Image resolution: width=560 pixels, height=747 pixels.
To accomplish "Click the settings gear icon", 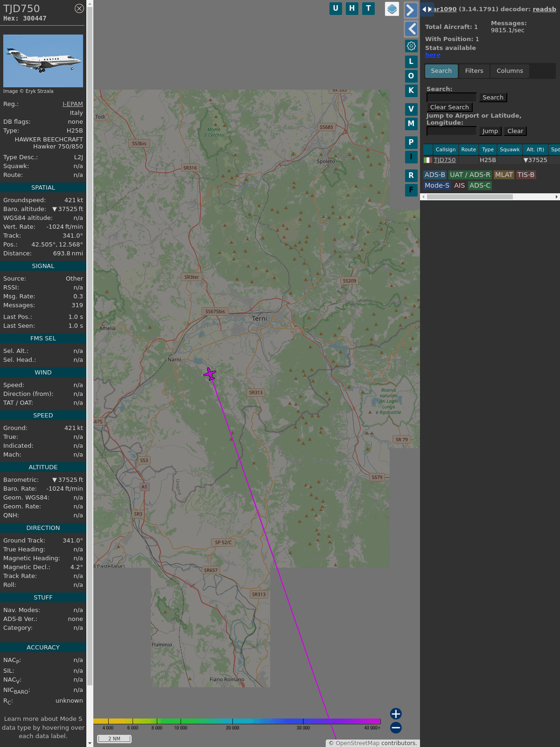I will pyautogui.click(x=411, y=46).
